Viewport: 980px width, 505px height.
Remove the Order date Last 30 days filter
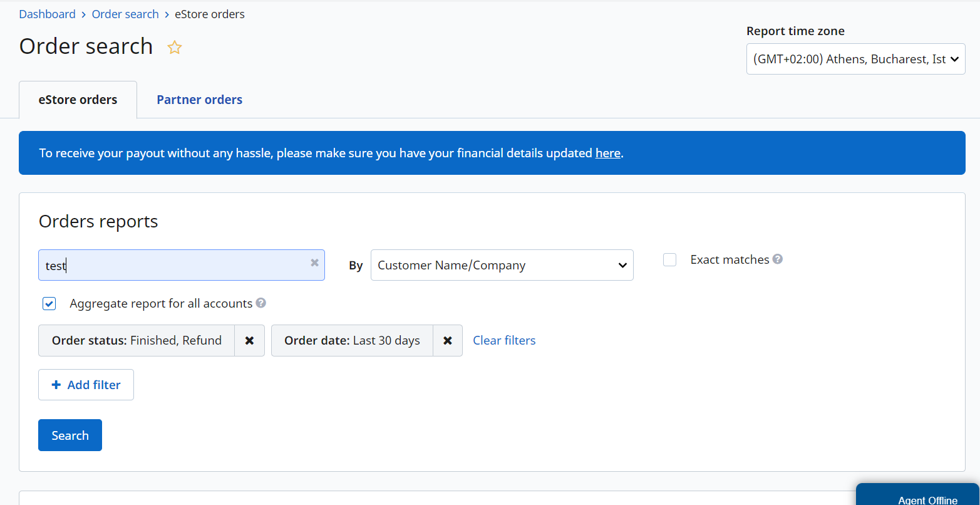448,340
